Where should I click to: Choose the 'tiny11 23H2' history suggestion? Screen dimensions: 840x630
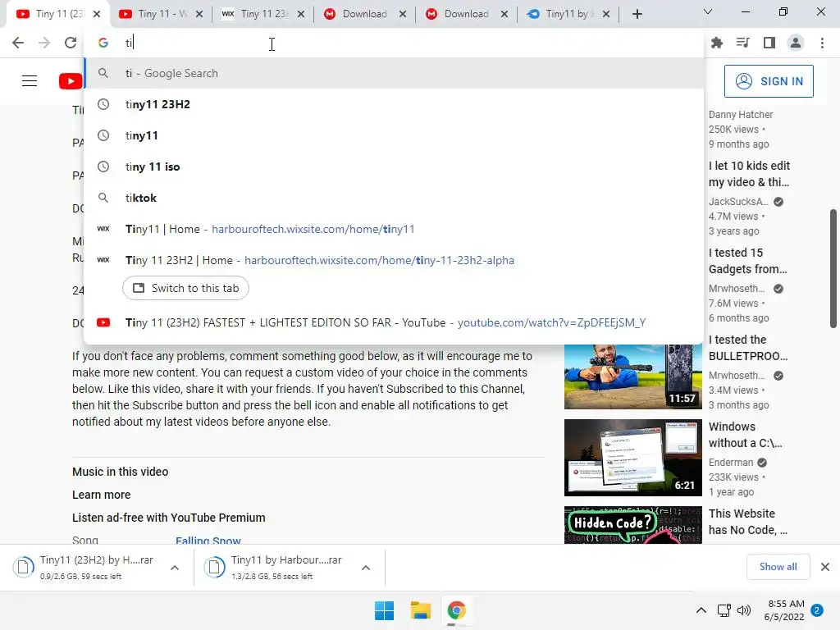click(394, 104)
